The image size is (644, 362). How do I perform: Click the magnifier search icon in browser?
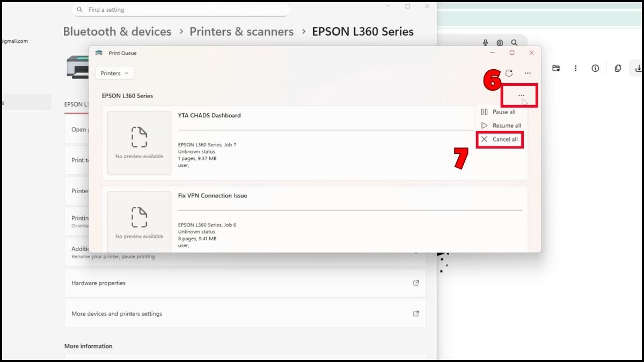coord(514,43)
